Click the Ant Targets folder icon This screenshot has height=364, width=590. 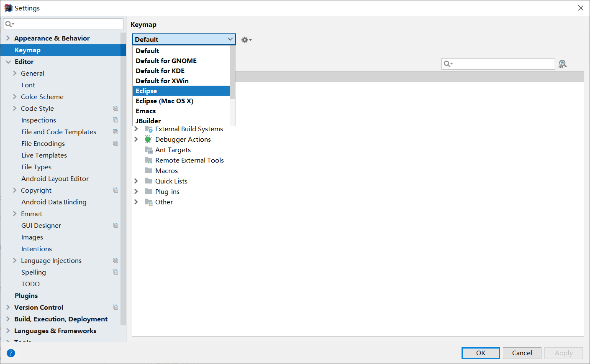coord(149,150)
